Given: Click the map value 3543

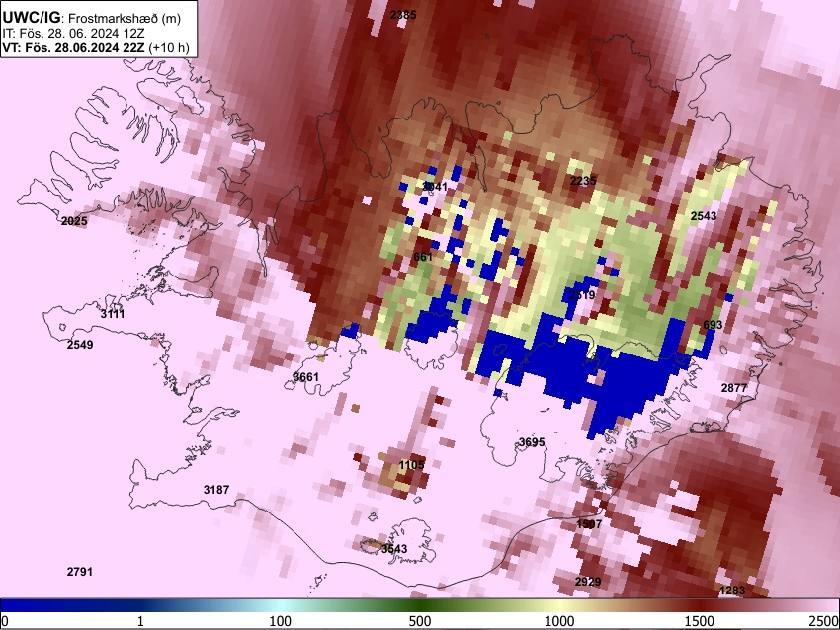Looking at the screenshot, I should (x=394, y=549).
